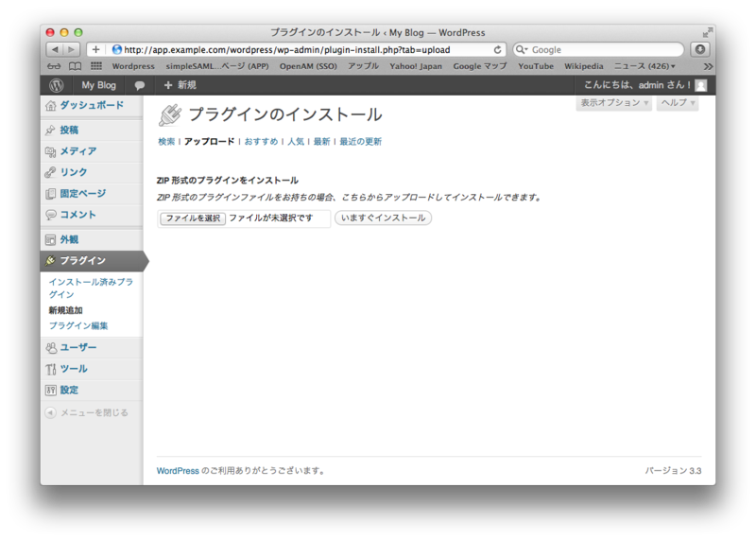The image size is (756, 541).
Task: Reload the page with the refresh icon
Action: pos(497,50)
